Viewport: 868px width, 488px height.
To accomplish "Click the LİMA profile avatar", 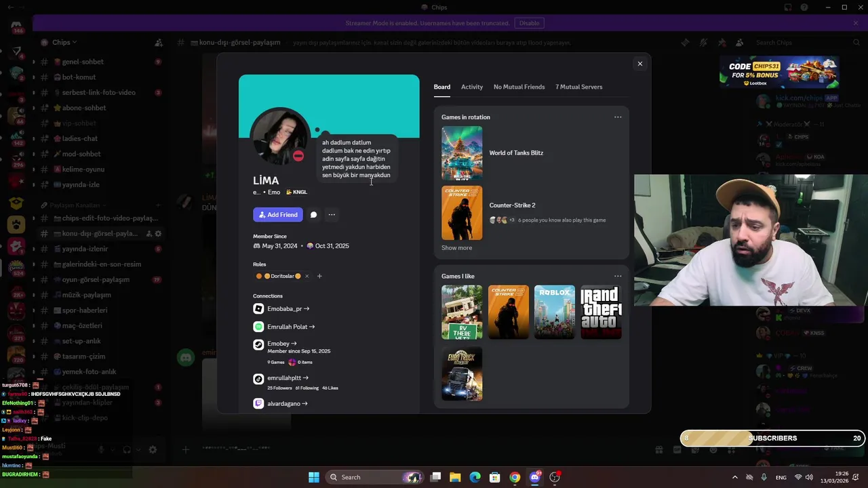I will 280,136.
